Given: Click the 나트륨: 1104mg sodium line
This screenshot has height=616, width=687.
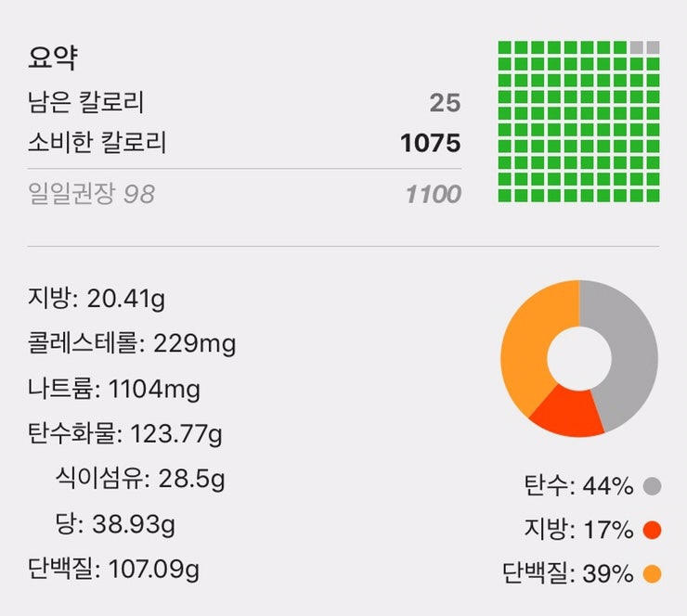Looking at the screenshot, I should tap(114, 389).
